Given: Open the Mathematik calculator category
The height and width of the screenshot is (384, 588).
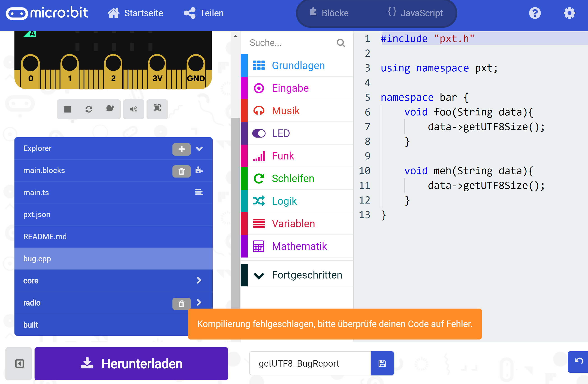Looking at the screenshot, I should (299, 246).
